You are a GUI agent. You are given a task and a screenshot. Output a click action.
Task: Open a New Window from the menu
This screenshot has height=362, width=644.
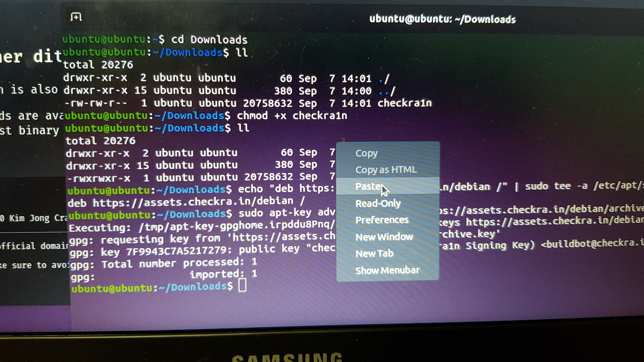click(384, 237)
